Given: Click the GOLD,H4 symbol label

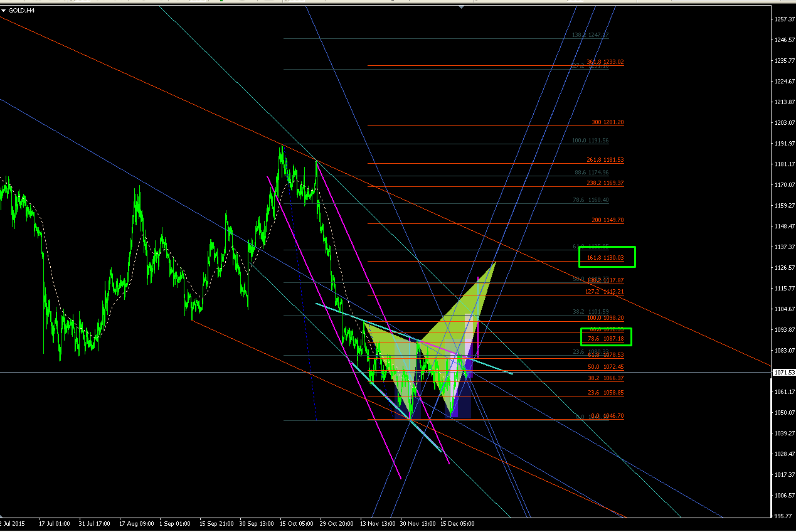Looking at the screenshot, I should [x=22, y=11].
